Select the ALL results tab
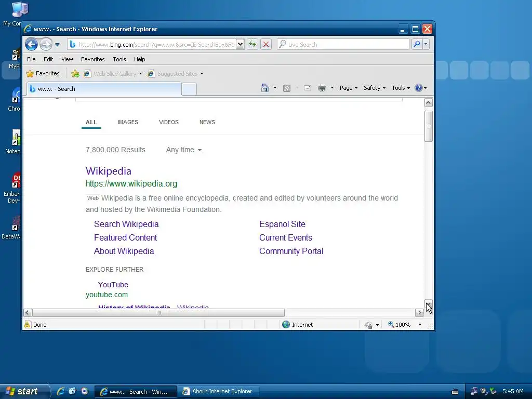532x399 pixels. click(x=91, y=122)
